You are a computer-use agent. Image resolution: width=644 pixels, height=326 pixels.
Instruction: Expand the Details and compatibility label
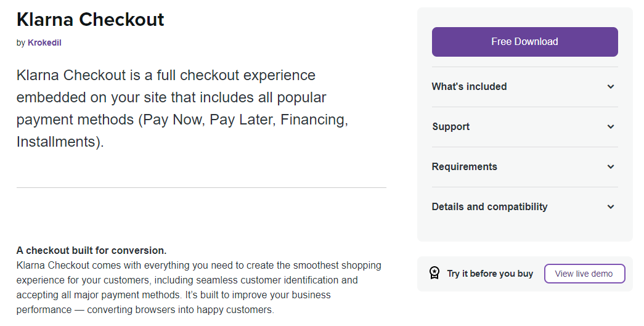[x=489, y=207]
